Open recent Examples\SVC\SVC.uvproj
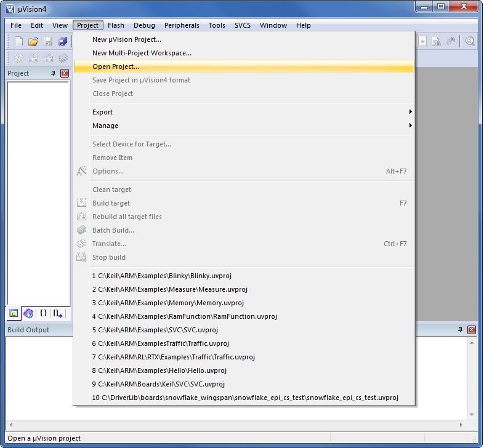Screen dimensions: 484x448 coord(244,330)
